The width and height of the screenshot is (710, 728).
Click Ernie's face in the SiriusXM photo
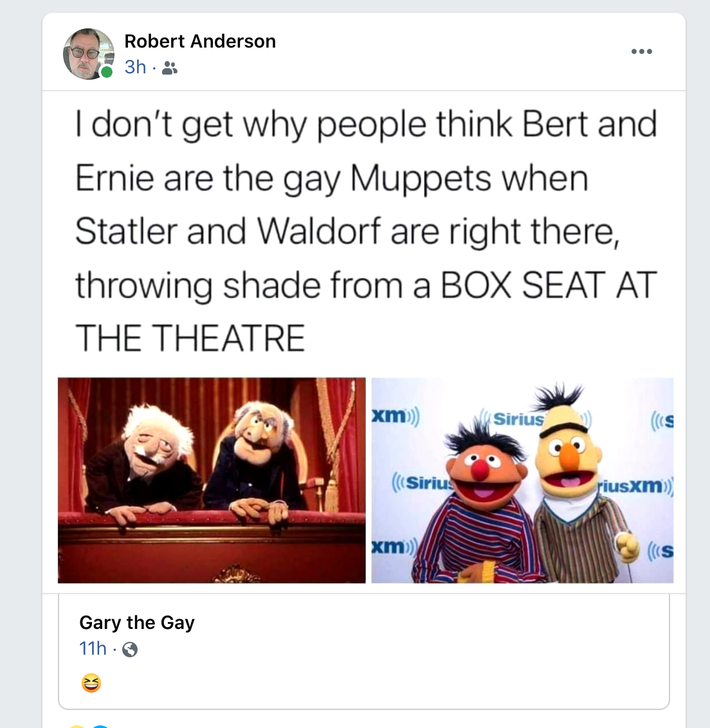click(x=483, y=473)
